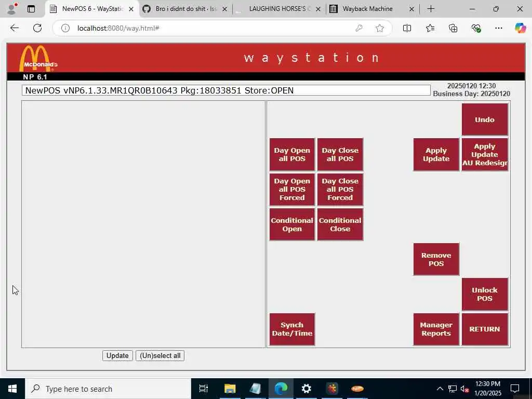
Task: Click the taskbar search box
Action: pos(108,389)
